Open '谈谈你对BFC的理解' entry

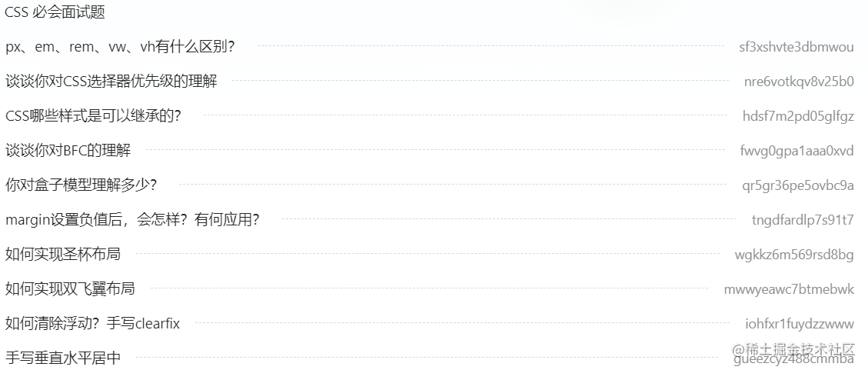point(68,150)
